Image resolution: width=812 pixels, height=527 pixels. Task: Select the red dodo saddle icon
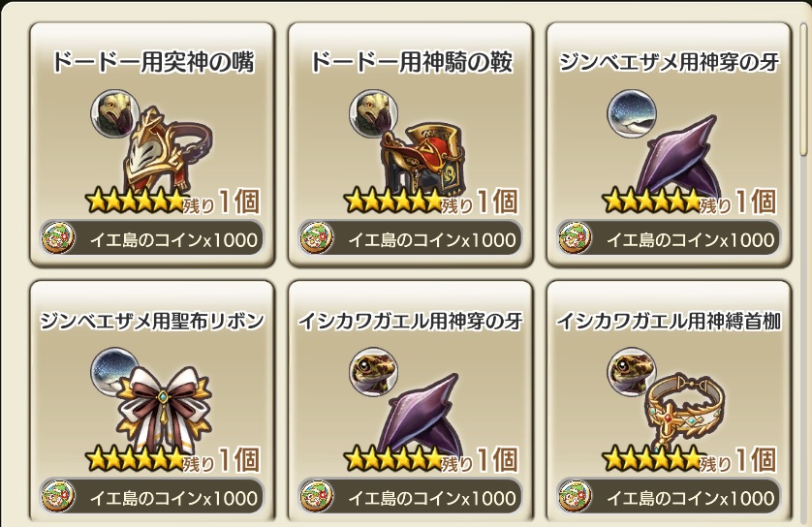coord(422,156)
